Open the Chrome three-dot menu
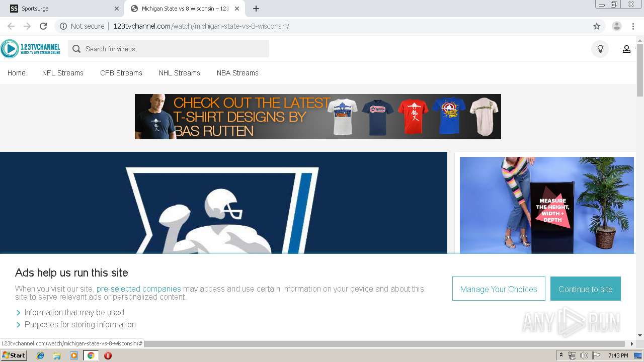 click(x=633, y=26)
